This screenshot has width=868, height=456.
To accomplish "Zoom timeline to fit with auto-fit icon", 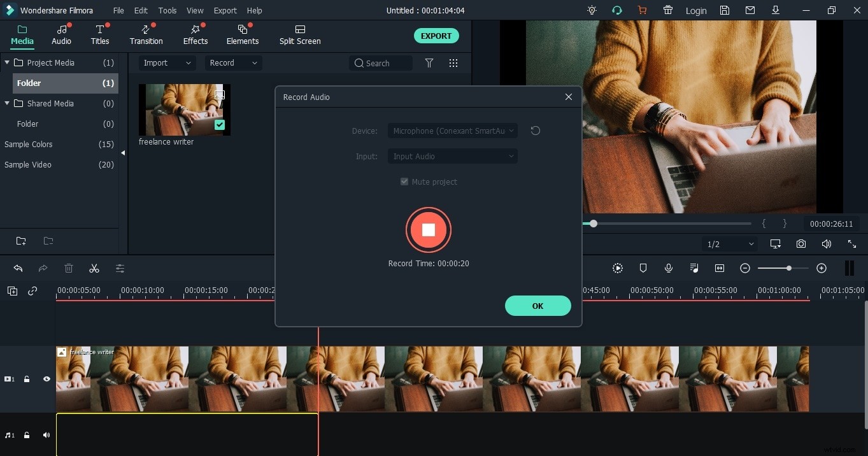I will click(x=720, y=268).
